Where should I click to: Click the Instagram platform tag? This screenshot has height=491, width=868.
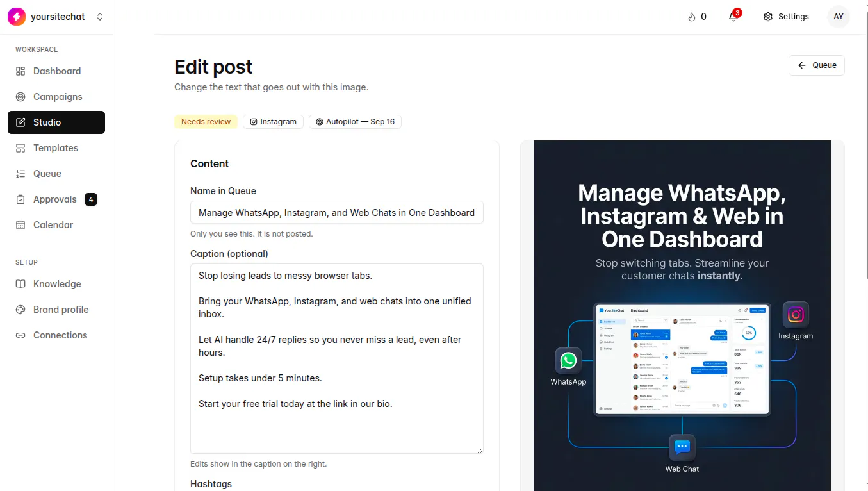273,122
